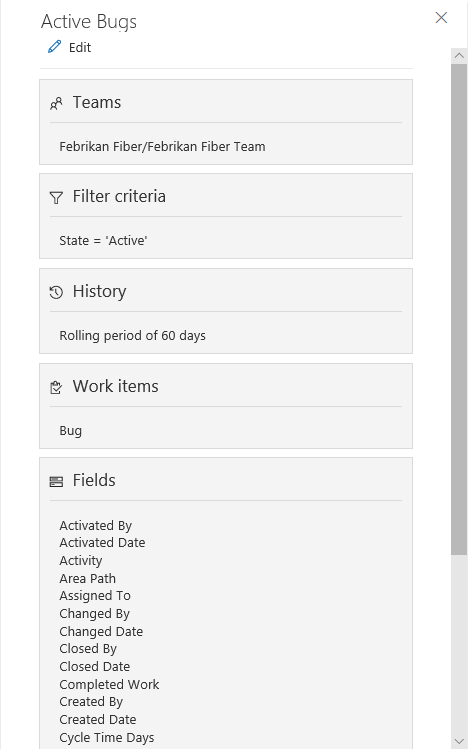Select the Bug work item type
The height and width of the screenshot is (750, 468).
(x=71, y=430)
